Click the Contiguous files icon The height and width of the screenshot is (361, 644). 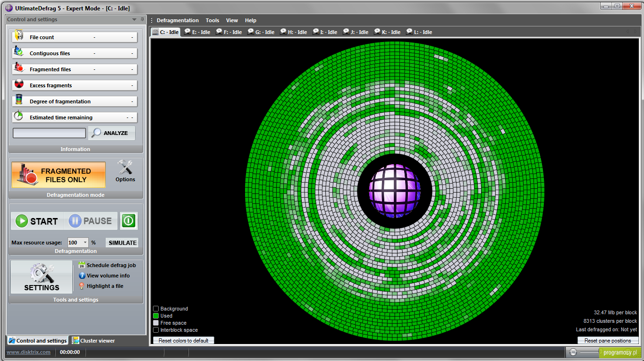[x=19, y=51]
